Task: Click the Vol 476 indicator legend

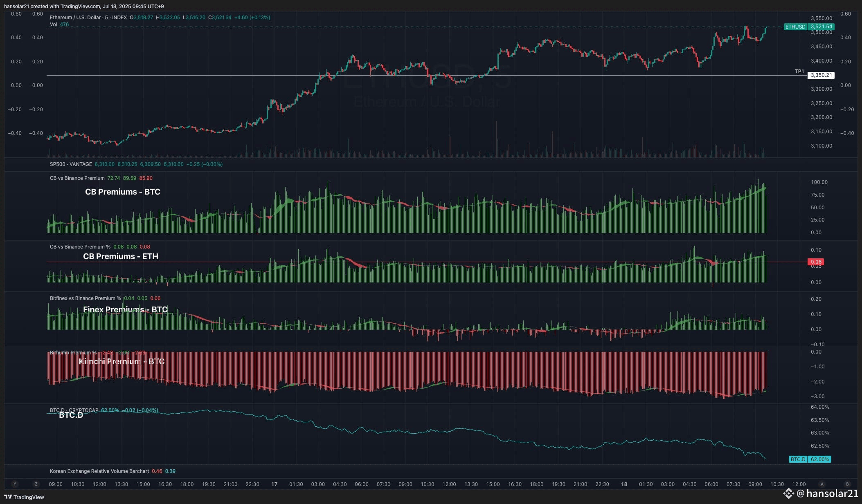Action: [59, 25]
